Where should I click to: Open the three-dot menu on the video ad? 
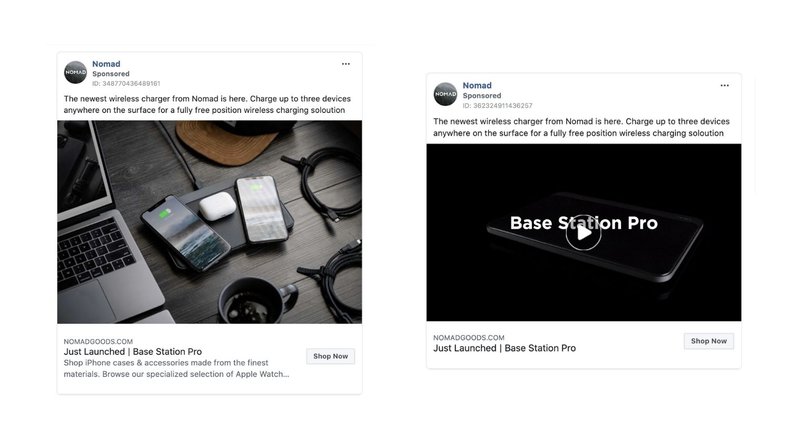click(x=725, y=85)
